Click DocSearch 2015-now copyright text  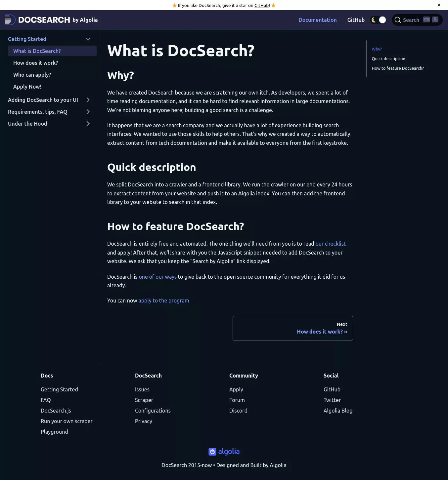(x=224, y=465)
